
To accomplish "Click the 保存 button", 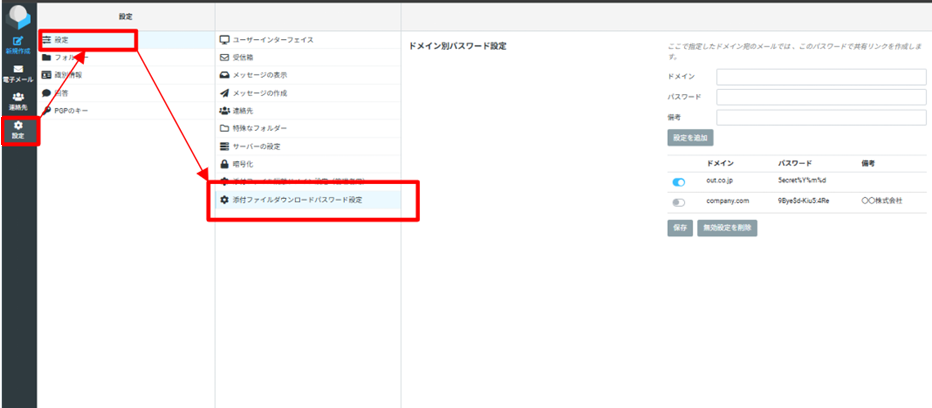I will [x=680, y=228].
